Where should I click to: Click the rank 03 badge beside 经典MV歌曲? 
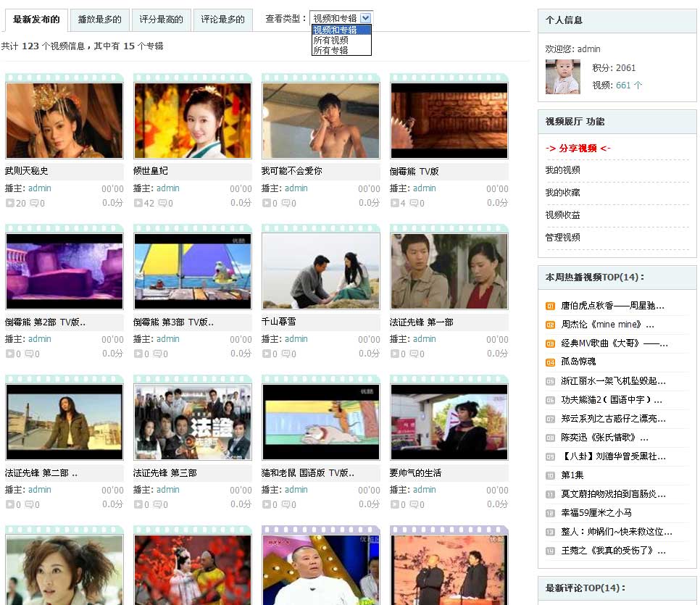(x=550, y=344)
